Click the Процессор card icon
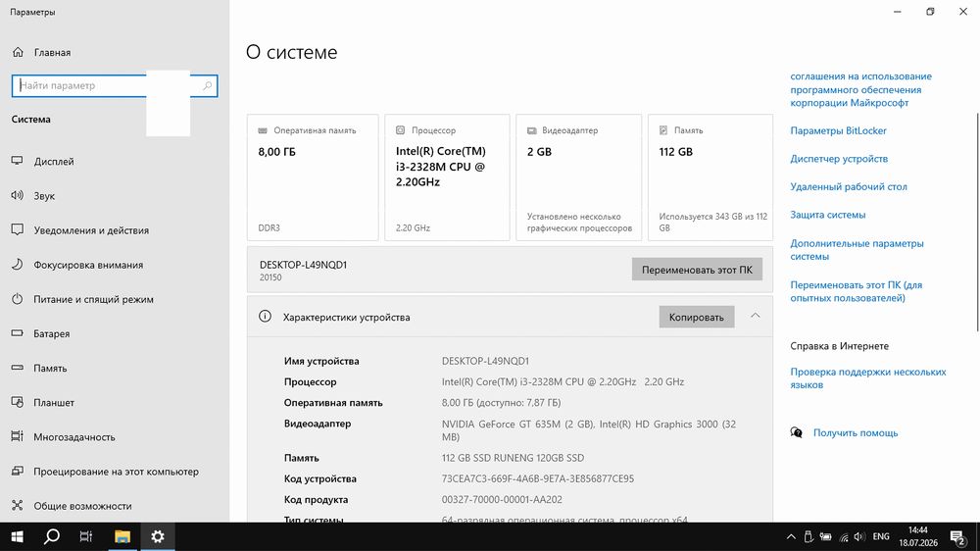The width and height of the screenshot is (980, 551). (400, 130)
